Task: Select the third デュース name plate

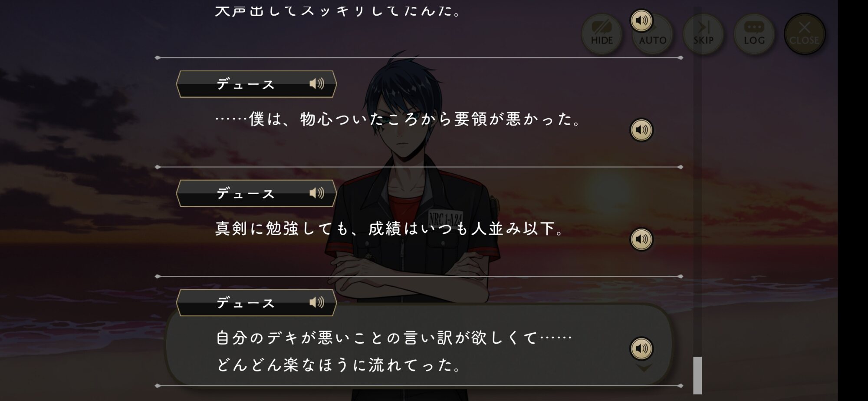Action: (x=256, y=302)
